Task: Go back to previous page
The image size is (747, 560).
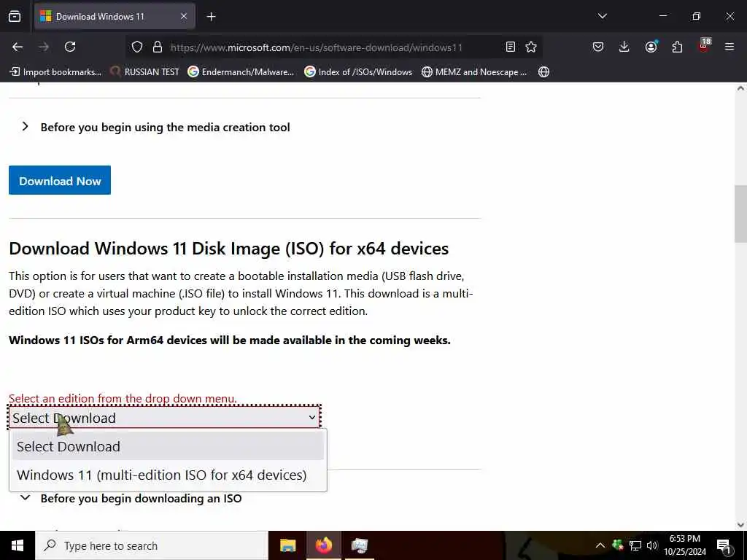Action: click(18, 47)
